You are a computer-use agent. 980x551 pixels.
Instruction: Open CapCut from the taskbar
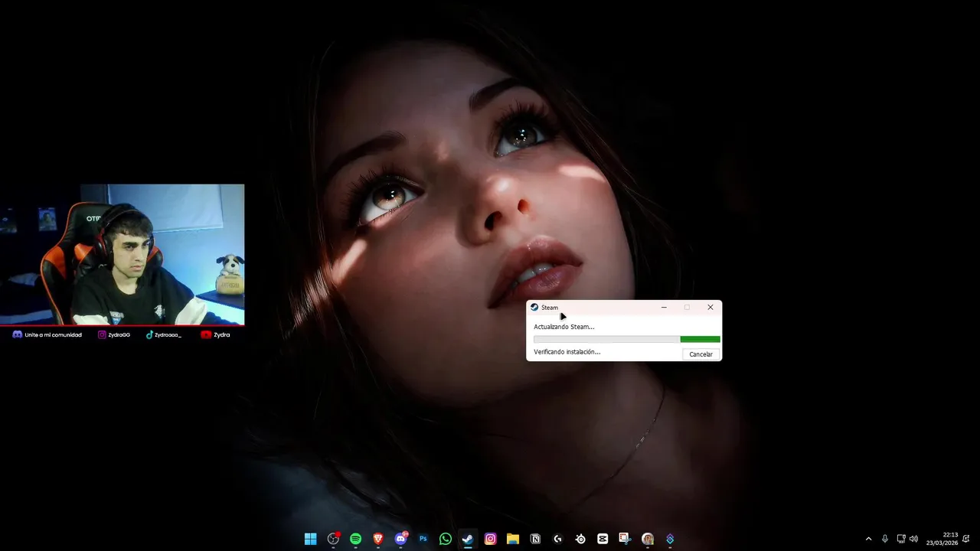coord(603,539)
